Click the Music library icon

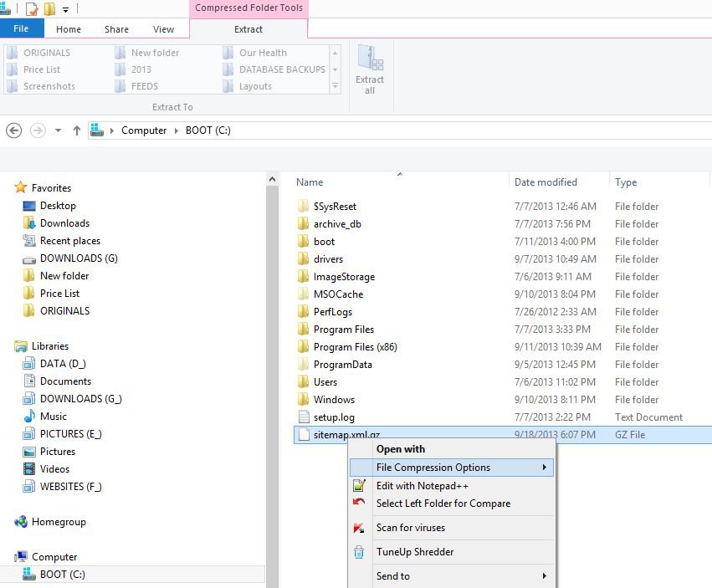pos(29,417)
